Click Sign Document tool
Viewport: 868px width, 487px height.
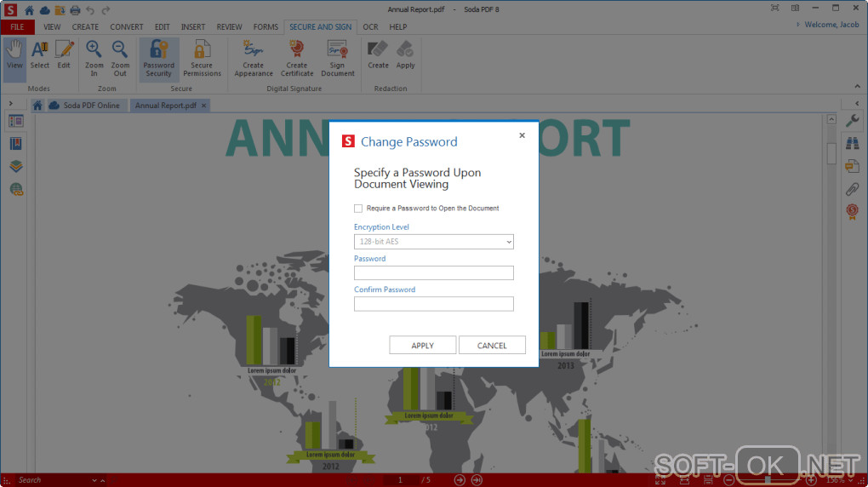point(337,59)
